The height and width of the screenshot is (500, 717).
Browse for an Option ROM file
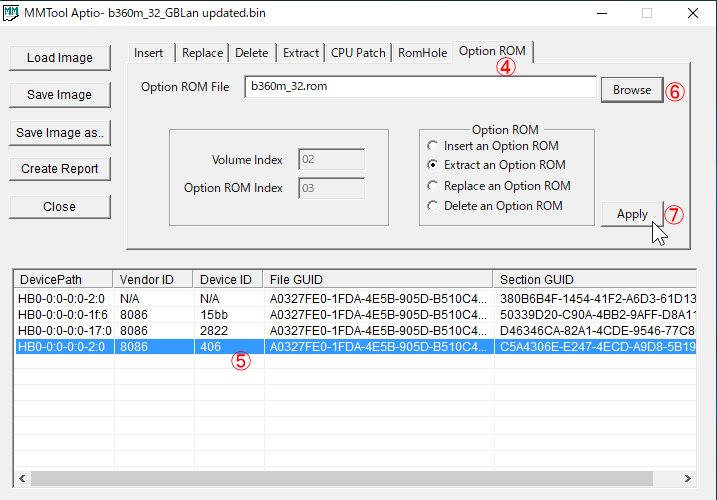[x=632, y=90]
